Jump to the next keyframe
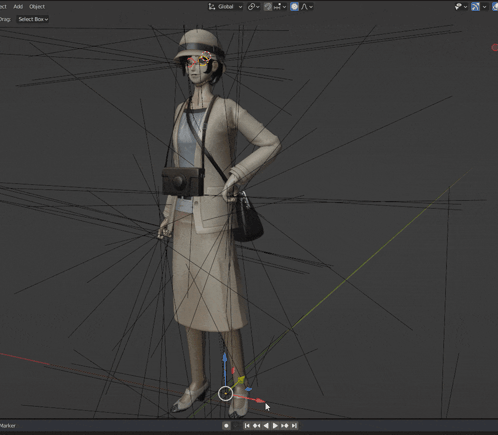This screenshot has height=435, width=498. coord(285,426)
